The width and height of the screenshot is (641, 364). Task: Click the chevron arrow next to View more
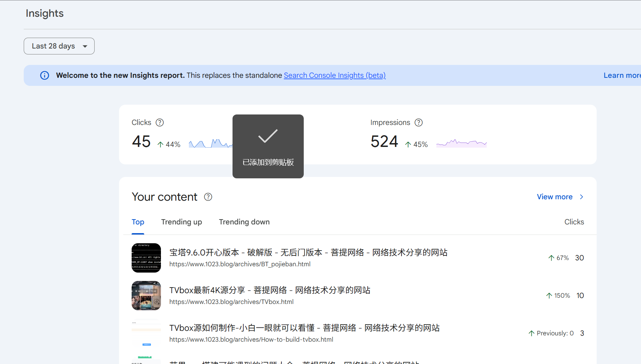point(581,197)
